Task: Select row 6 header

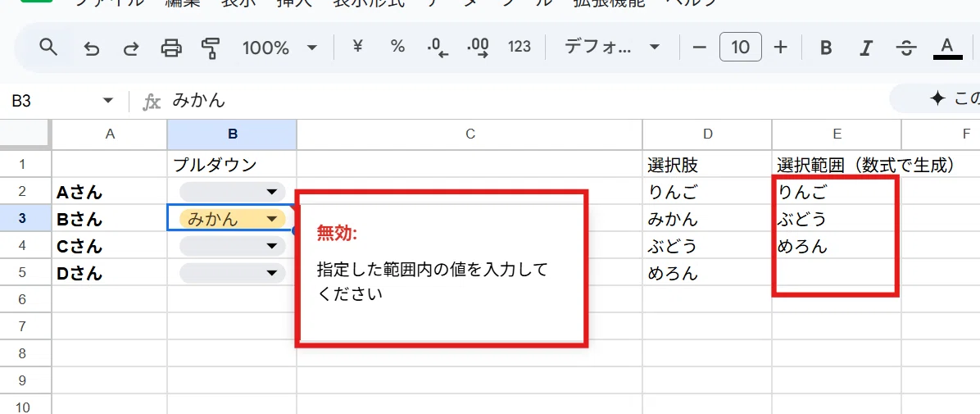Action: point(25,300)
